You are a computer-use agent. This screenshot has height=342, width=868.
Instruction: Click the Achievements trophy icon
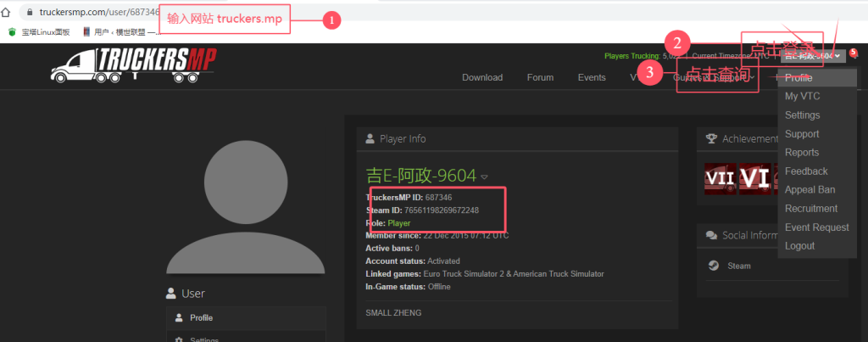point(712,138)
